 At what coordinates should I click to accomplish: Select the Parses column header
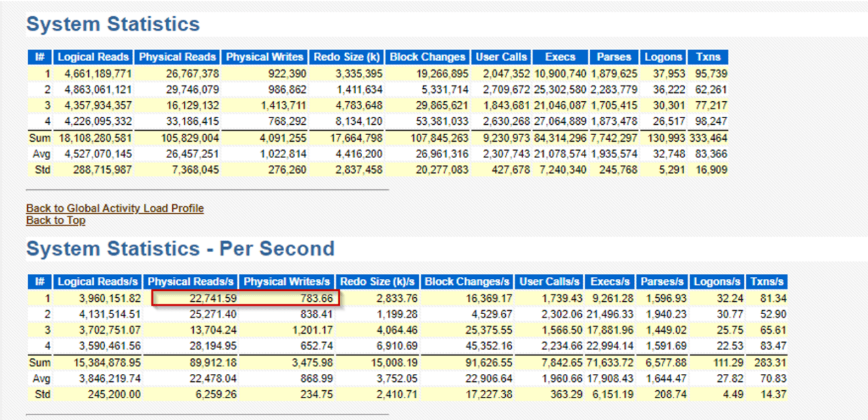613,57
